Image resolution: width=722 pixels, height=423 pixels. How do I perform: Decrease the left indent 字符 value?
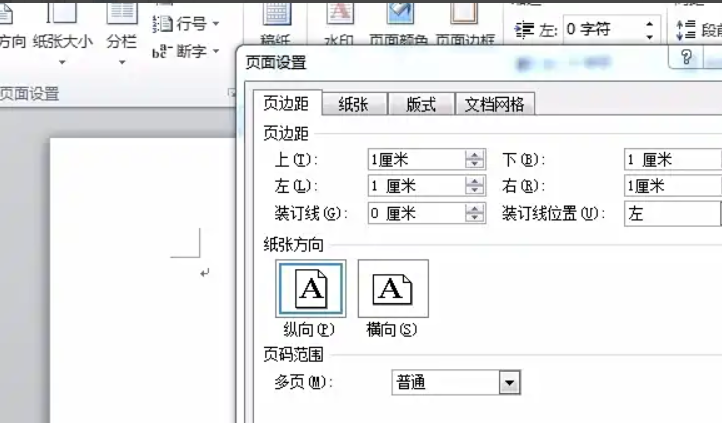pos(649,36)
